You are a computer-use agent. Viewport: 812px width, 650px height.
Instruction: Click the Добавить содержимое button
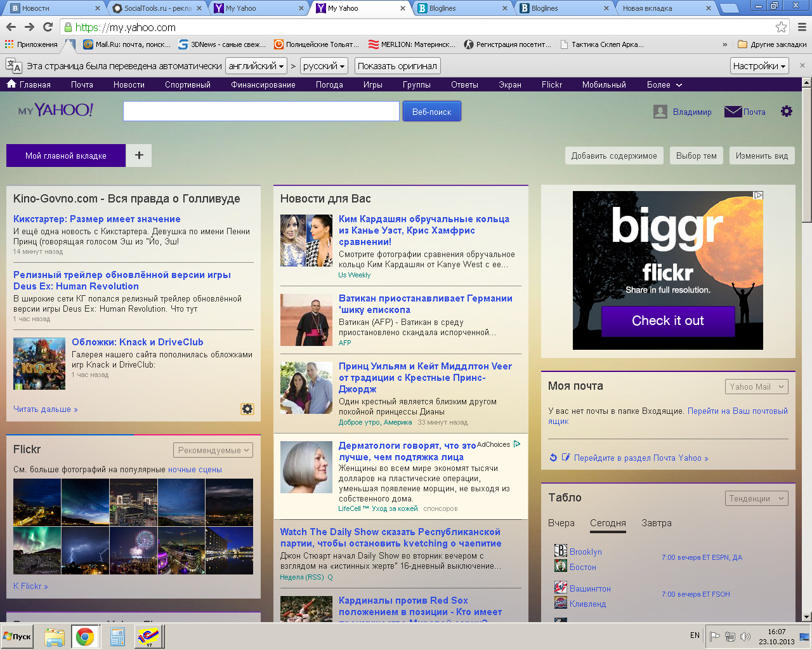[614, 156]
